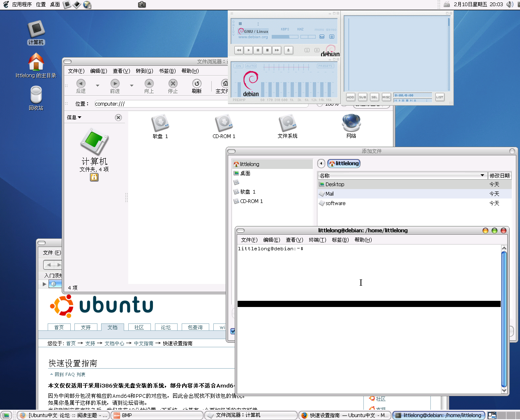The height and width of the screenshot is (420, 520).
Task: Open the 位置 menu in top panel
Action: click(41, 5)
